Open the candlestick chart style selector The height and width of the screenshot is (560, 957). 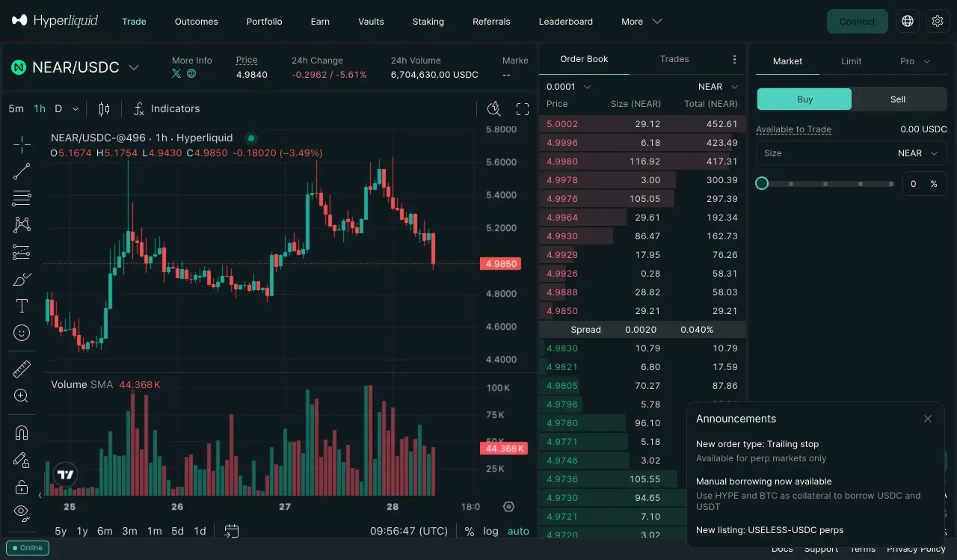pos(104,109)
